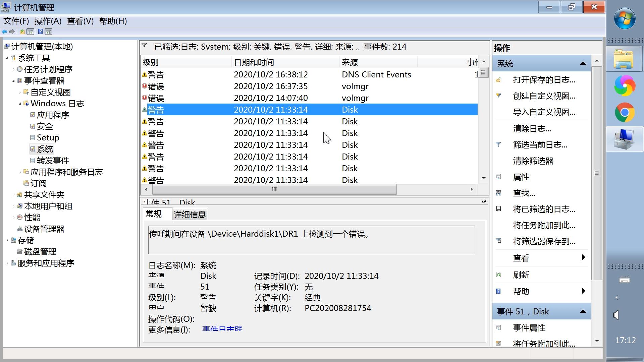644x362 pixels.
Task: Open the Chrome icon in taskbar
Action: pyautogui.click(x=625, y=113)
